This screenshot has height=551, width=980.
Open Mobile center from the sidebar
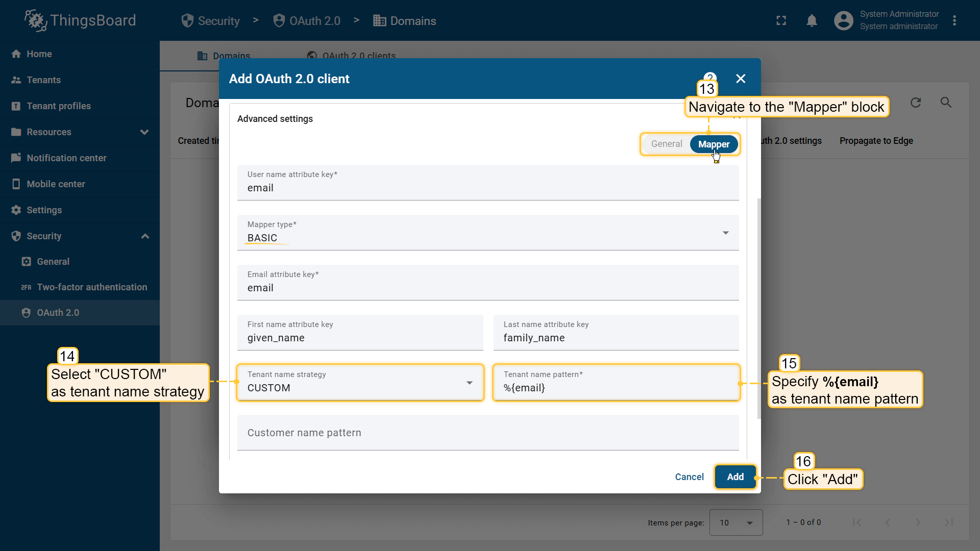point(56,184)
